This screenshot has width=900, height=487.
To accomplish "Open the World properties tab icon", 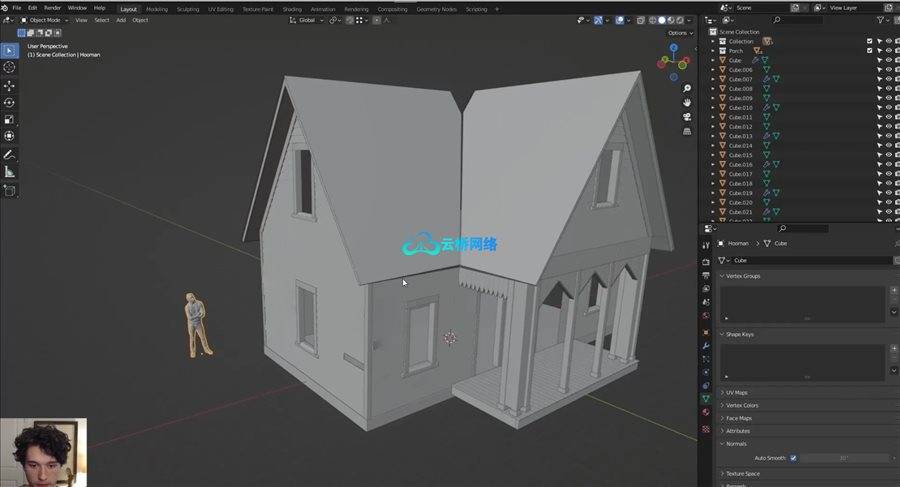I will [706, 316].
